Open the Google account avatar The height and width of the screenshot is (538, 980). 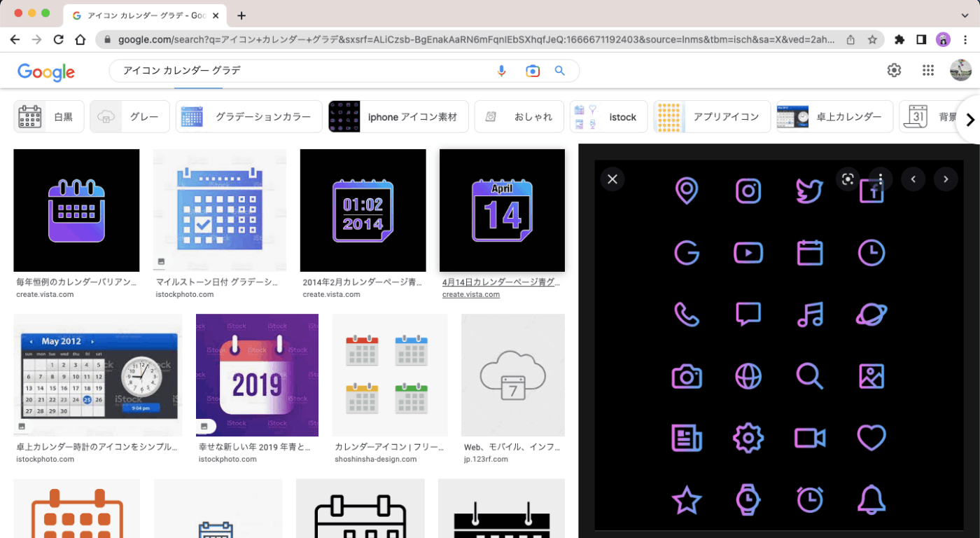point(960,70)
